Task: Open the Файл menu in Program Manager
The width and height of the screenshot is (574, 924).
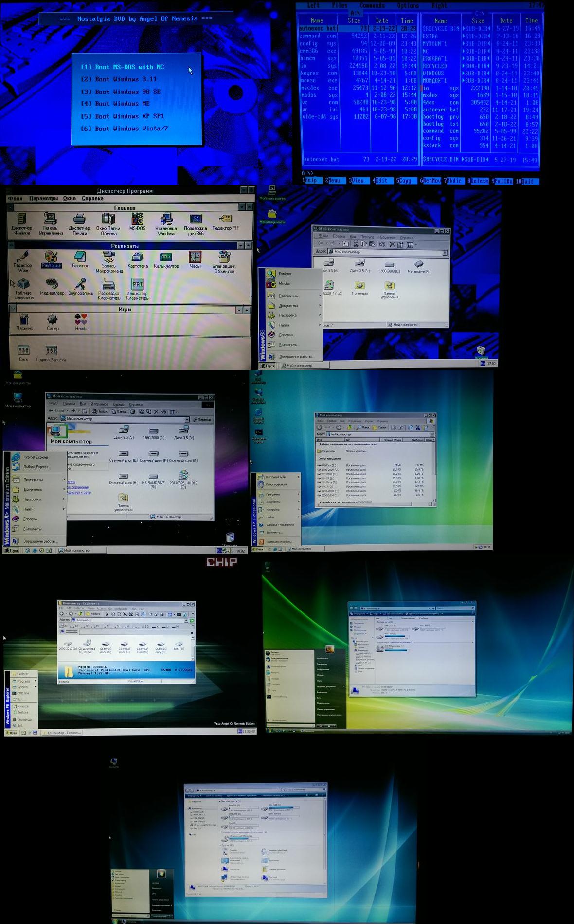Action: 15,199
